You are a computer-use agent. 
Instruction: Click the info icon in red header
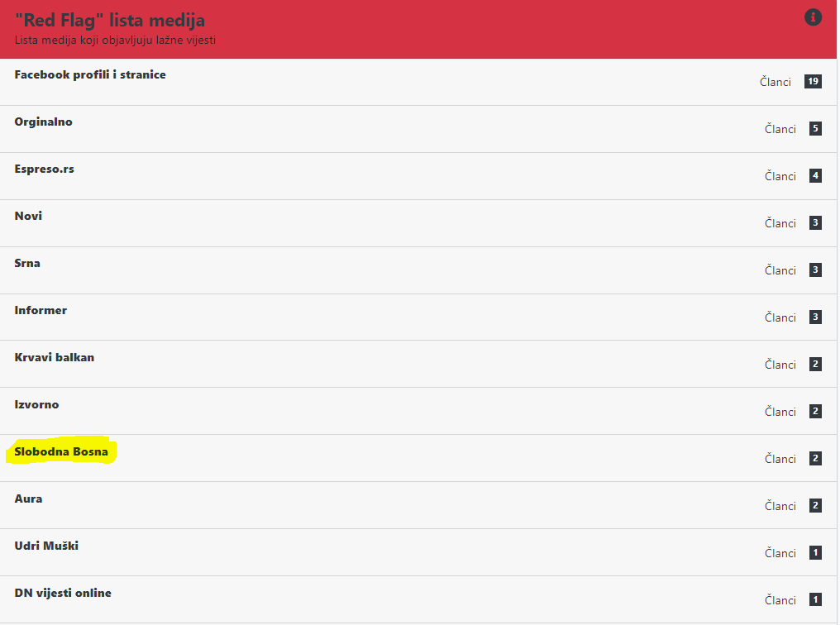813,17
